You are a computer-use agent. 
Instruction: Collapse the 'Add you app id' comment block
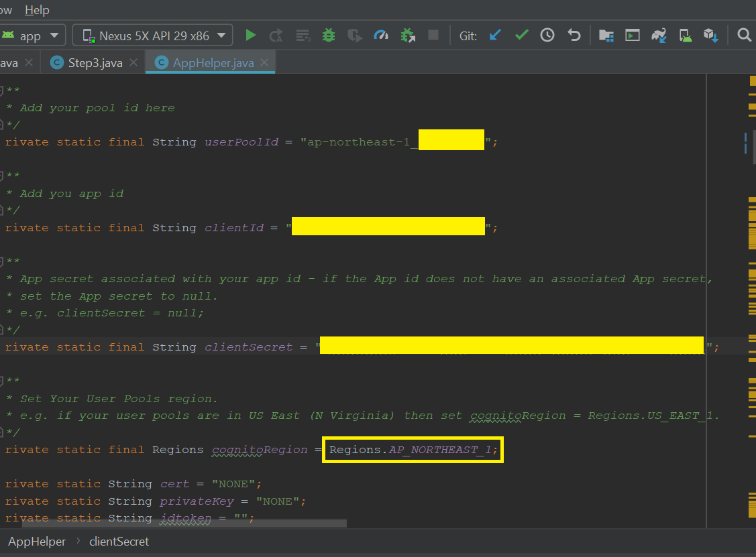coord(1,176)
